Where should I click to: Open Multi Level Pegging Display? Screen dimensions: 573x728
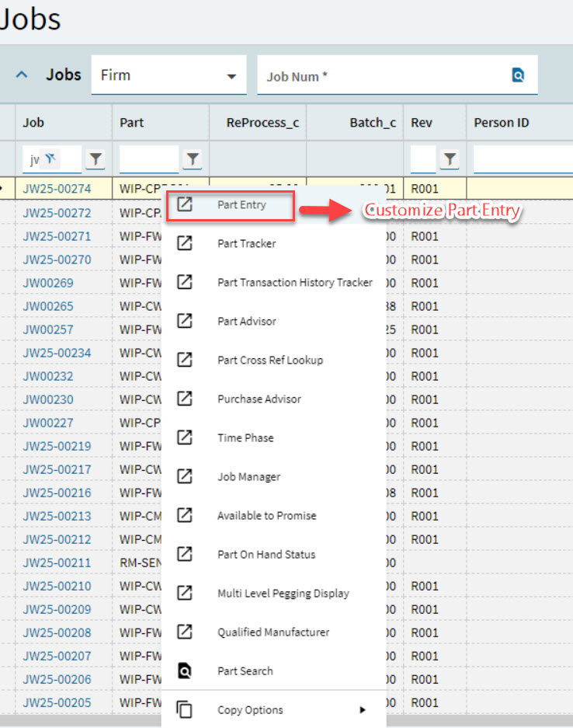click(x=274, y=594)
